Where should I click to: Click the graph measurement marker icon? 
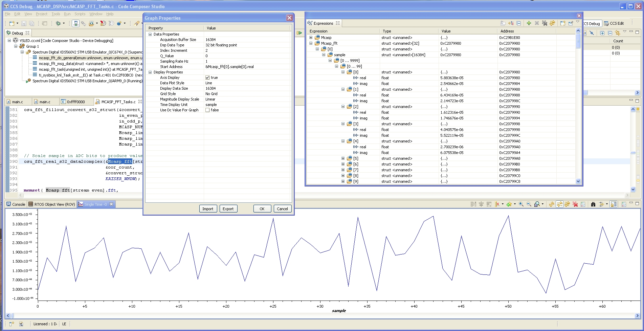click(497, 204)
